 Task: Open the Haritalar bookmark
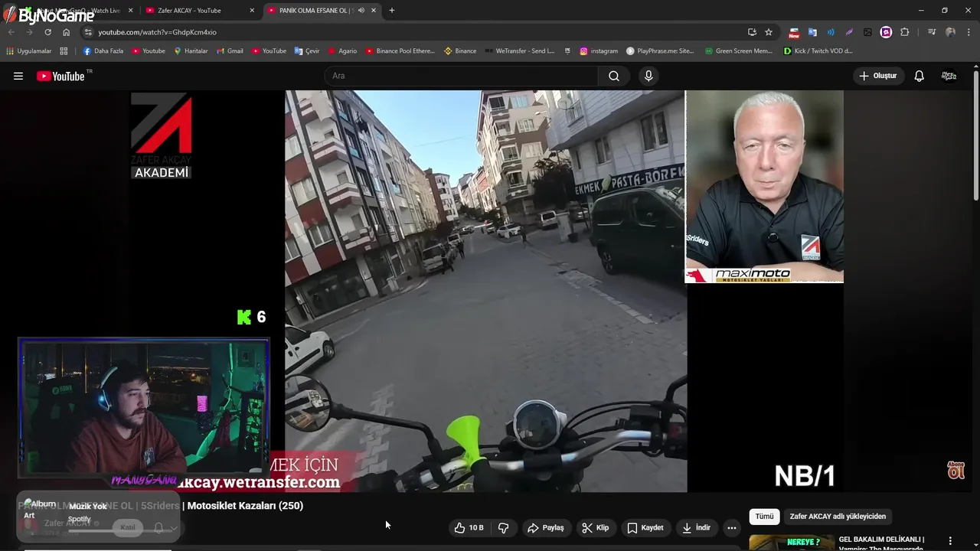pyautogui.click(x=191, y=51)
